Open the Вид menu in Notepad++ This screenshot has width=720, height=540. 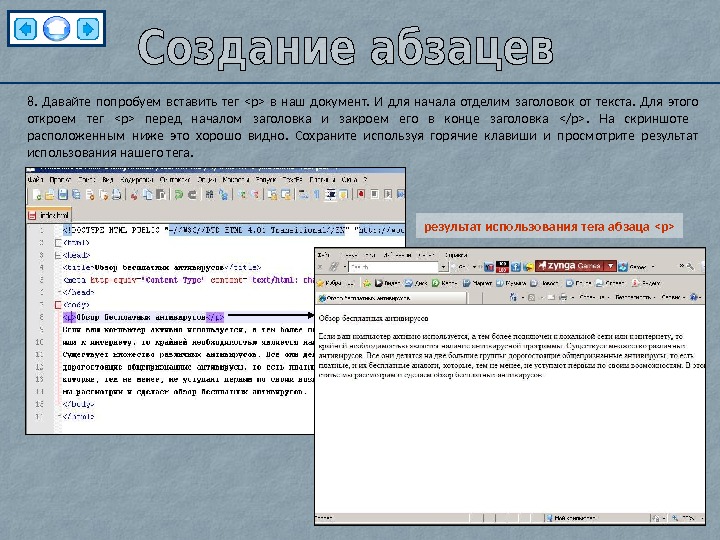108,180
